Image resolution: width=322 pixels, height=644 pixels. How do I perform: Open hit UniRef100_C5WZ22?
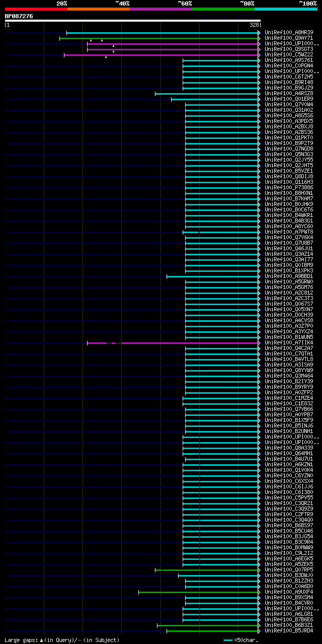click(289, 54)
